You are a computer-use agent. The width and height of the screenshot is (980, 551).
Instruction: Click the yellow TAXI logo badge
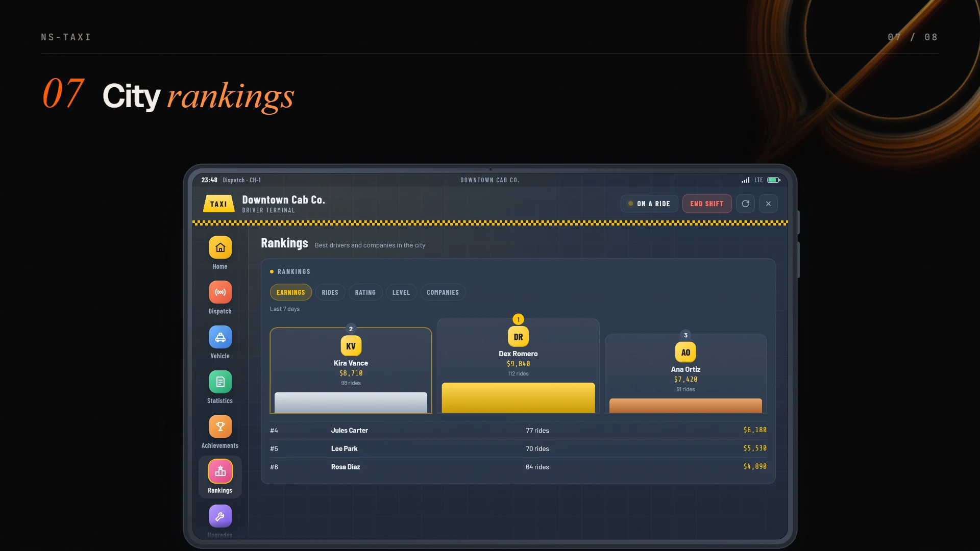219,204
